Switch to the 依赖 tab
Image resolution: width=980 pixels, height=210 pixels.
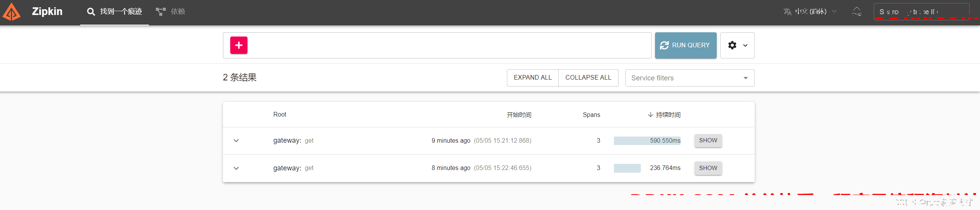click(x=170, y=12)
